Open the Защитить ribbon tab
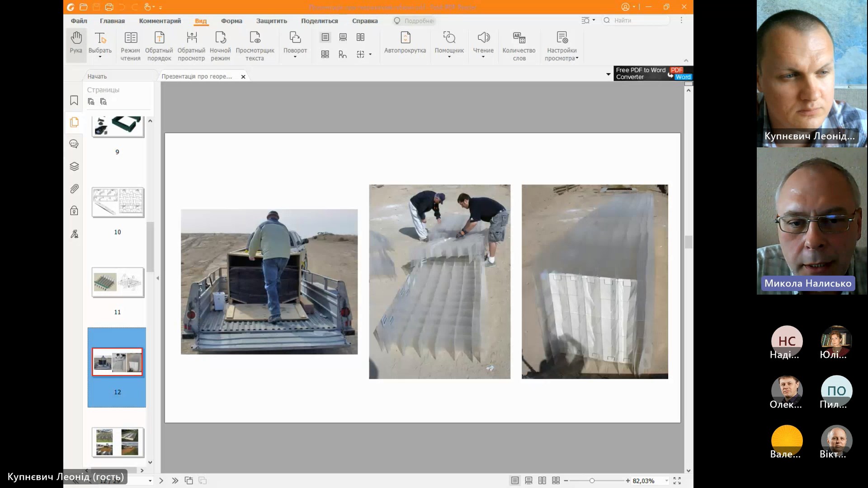The width and height of the screenshot is (868, 488). pyautogui.click(x=271, y=21)
